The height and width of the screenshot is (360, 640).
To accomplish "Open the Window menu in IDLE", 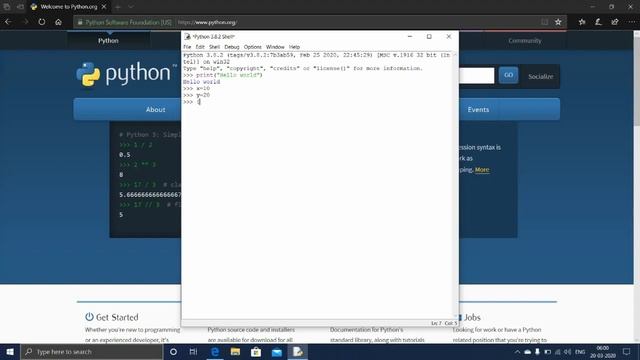I will (275, 47).
